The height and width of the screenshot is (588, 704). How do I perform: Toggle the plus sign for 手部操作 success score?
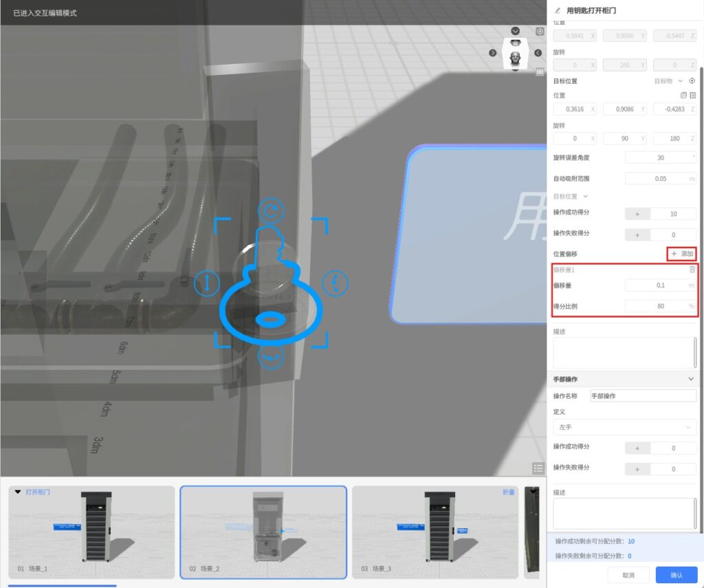click(637, 448)
